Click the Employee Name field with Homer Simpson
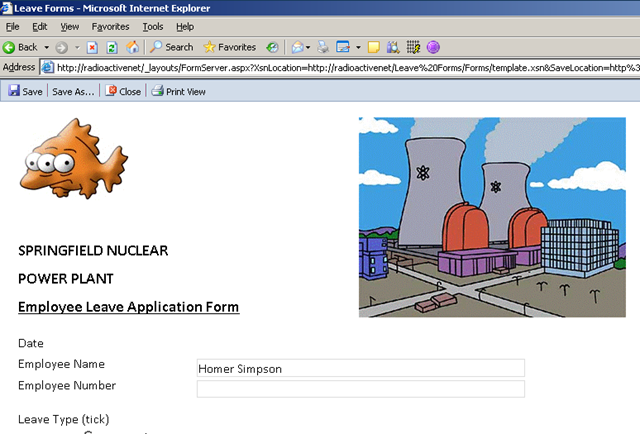The height and width of the screenshot is (434, 640). pyautogui.click(x=360, y=368)
